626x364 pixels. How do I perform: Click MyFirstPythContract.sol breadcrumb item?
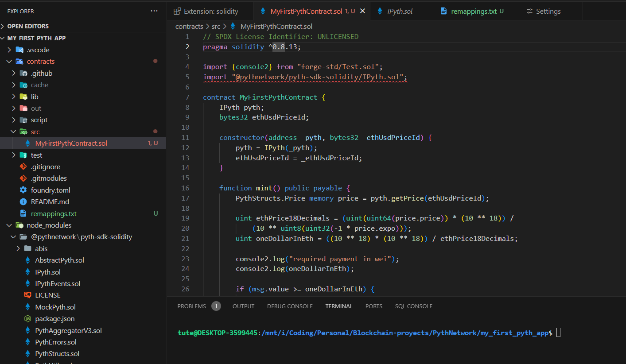tap(276, 26)
